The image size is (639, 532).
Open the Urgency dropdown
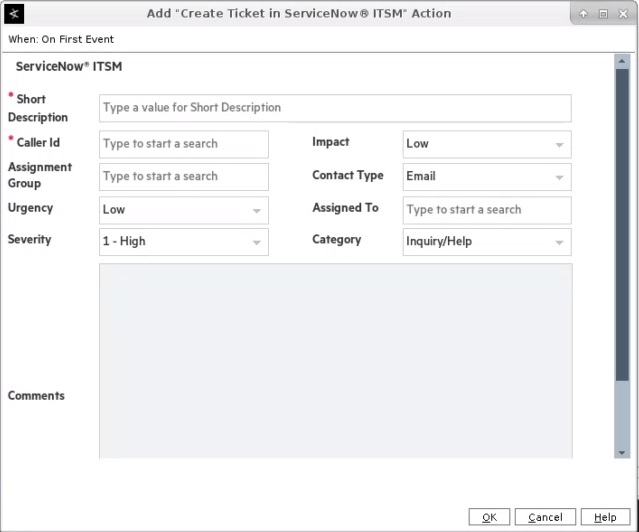click(x=184, y=210)
